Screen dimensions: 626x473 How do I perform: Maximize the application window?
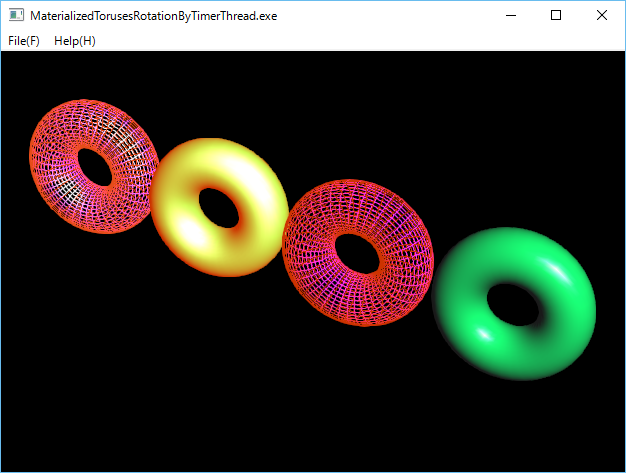click(556, 16)
